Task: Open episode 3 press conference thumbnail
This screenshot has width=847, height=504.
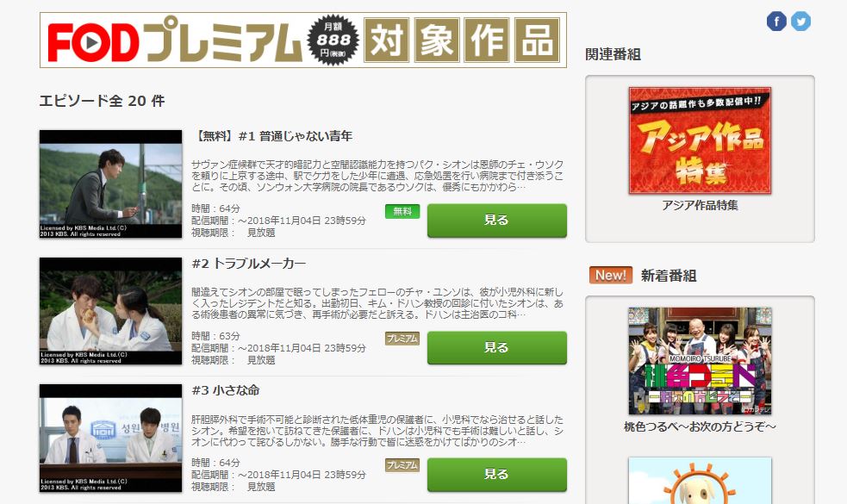Action: [x=111, y=439]
